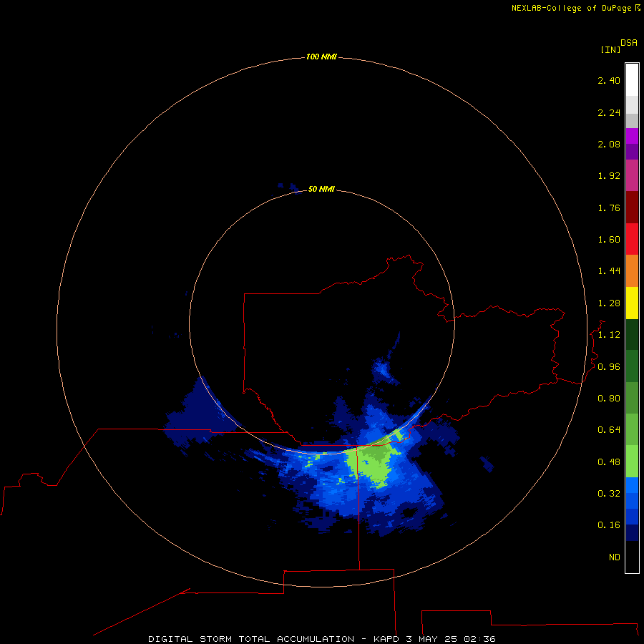Click the 2.40 legend value
Screen dimensions: 644x644
609,80
